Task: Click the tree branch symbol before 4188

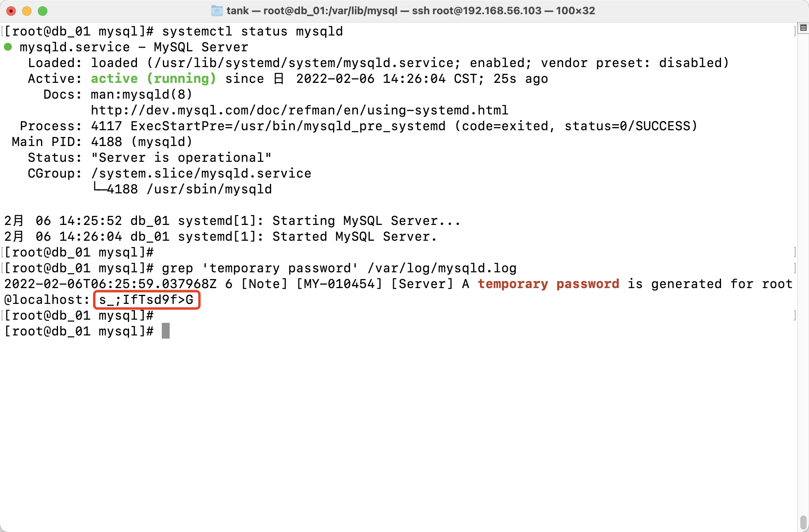Action: (x=99, y=188)
